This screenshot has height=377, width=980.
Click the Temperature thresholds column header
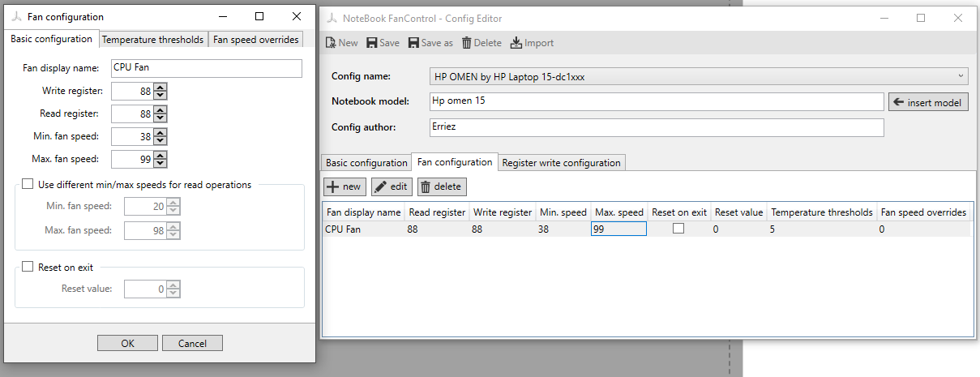[822, 212]
